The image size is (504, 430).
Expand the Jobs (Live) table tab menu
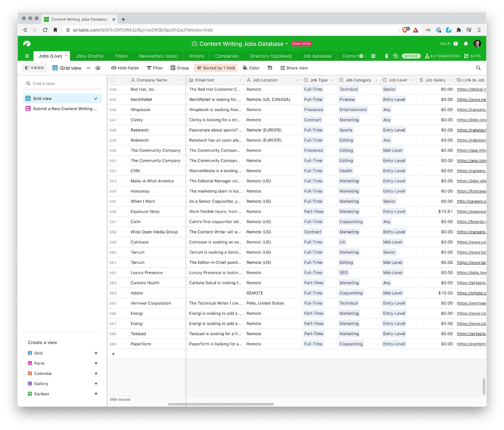pyautogui.click(x=66, y=56)
